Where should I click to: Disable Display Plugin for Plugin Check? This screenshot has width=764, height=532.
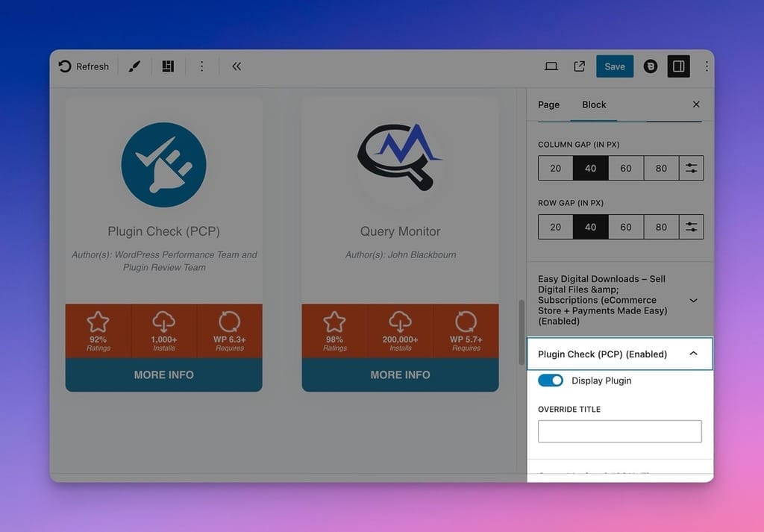coord(551,381)
